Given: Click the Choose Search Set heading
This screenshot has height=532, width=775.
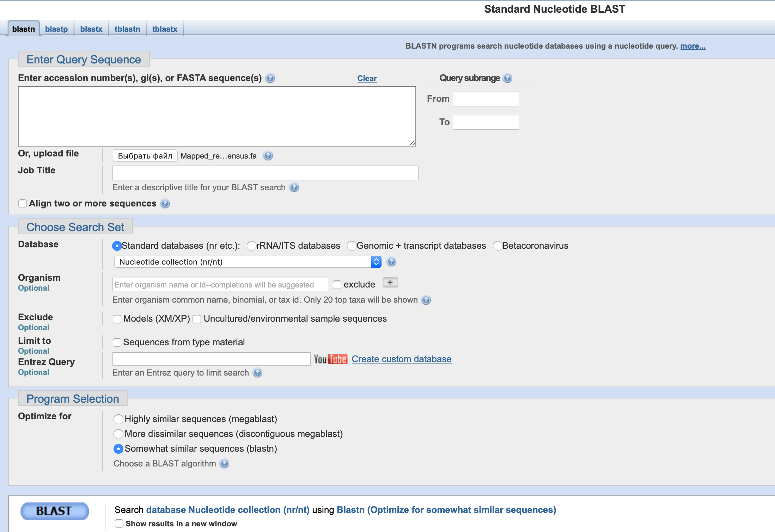Looking at the screenshot, I should click(x=75, y=227).
